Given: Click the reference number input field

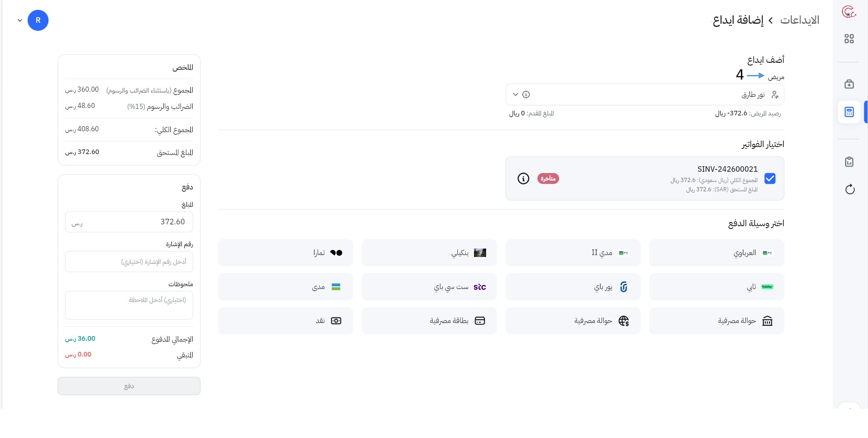Looking at the screenshot, I should tap(129, 262).
